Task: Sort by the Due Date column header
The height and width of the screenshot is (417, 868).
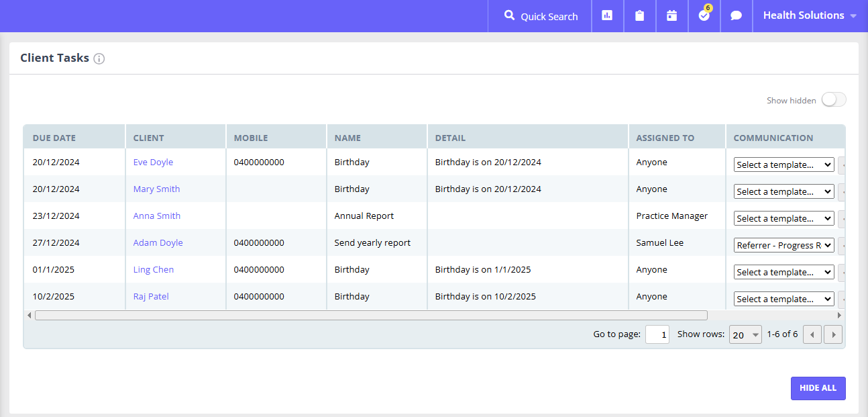Action: tap(54, 138)
